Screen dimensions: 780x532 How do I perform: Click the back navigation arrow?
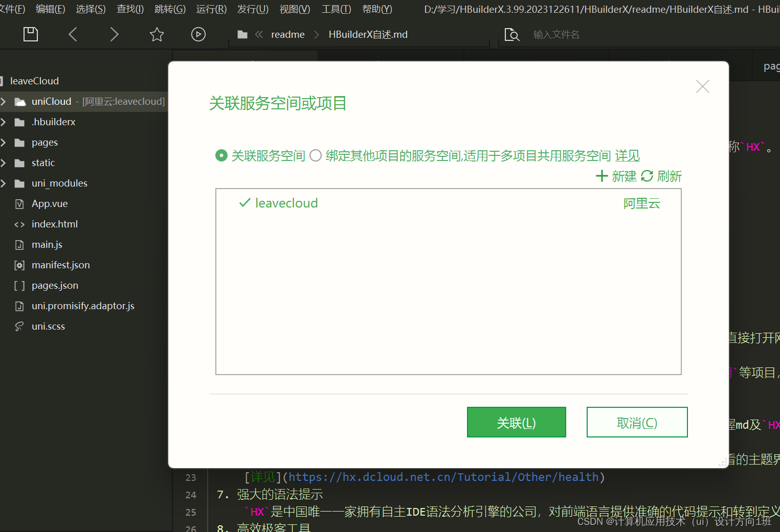coord(73,34)
